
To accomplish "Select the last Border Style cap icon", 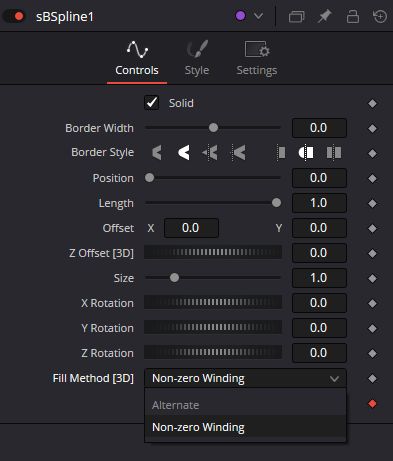I will (x=334, y=153).
